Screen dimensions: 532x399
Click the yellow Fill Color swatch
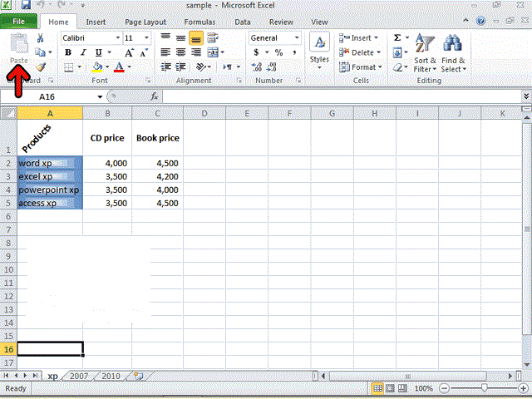coord(97,66)
